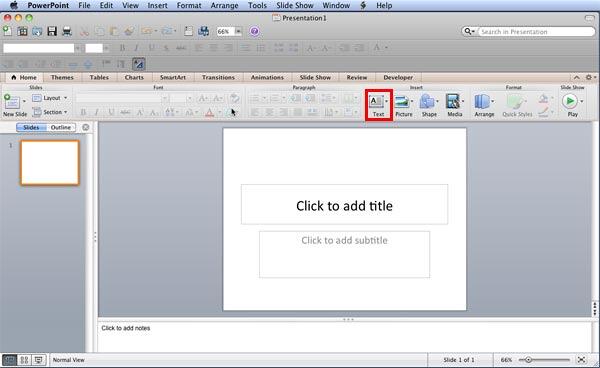
Task: Go to the Transitions tab
Action: (218, 77)
